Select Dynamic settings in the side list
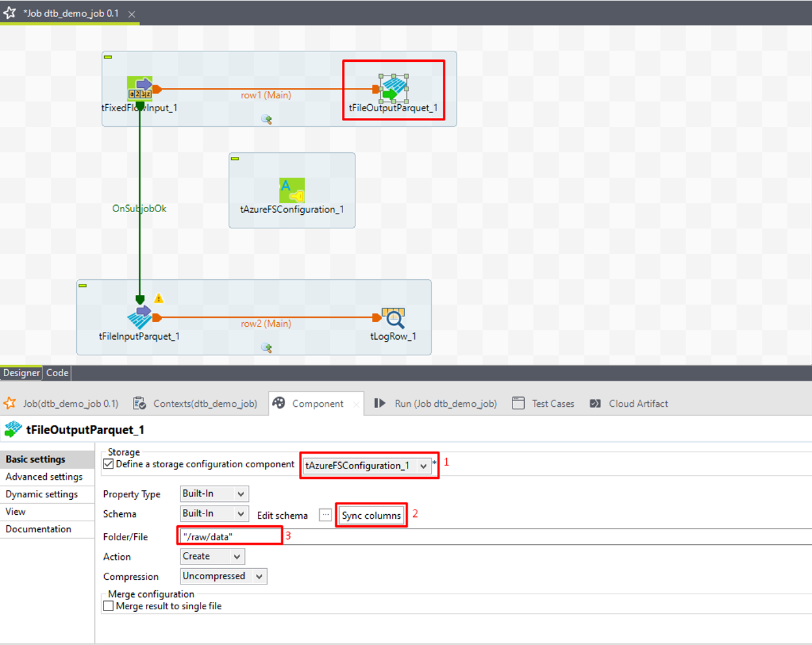This screenshot has width=812, height=645. [47, 494]
